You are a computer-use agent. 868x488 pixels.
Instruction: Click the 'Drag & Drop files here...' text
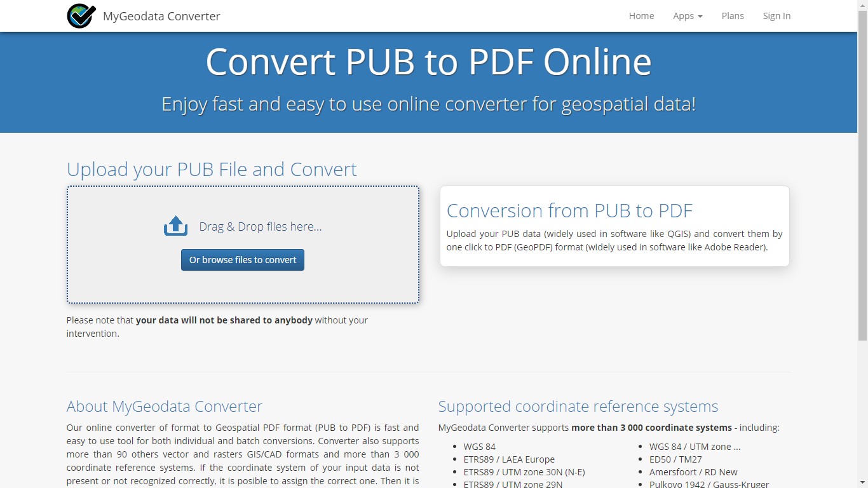[261, 226]
